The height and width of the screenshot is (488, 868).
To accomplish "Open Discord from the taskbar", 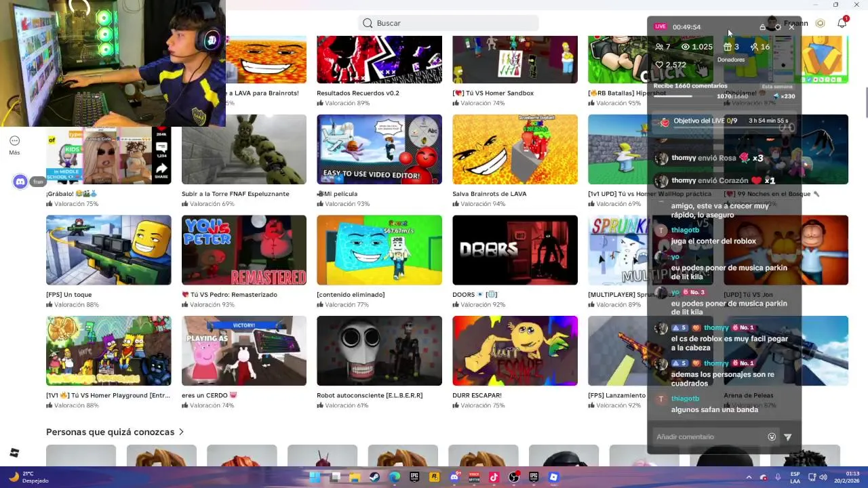I will (454, 477).
